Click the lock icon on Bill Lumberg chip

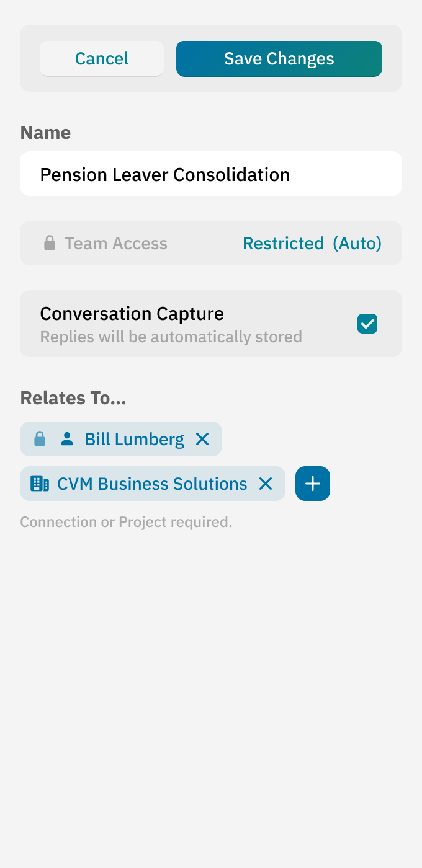[x=40, y=439]
